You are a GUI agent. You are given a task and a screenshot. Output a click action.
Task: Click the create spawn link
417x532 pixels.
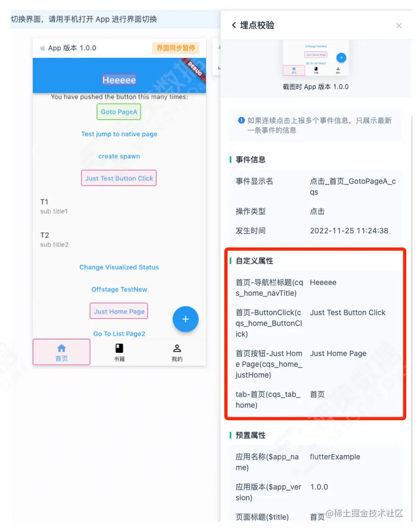(x=119, y=156)
